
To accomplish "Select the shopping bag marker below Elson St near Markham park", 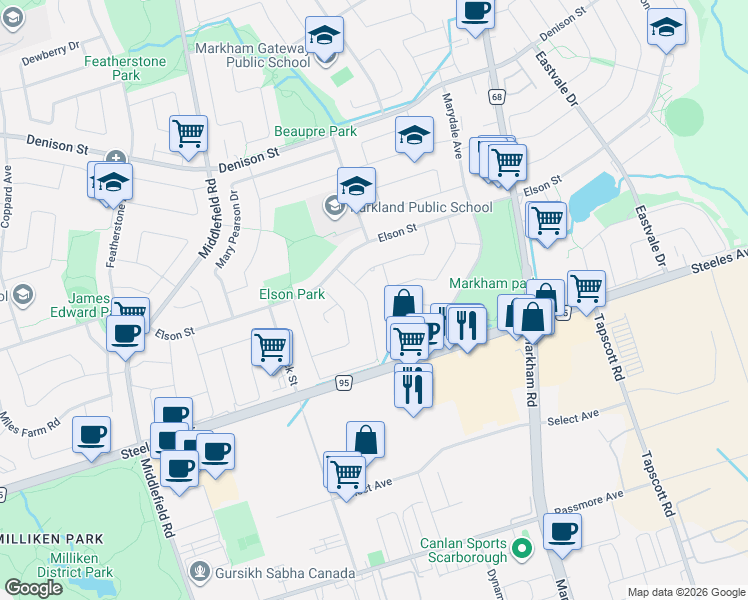I will coord(404,303).
